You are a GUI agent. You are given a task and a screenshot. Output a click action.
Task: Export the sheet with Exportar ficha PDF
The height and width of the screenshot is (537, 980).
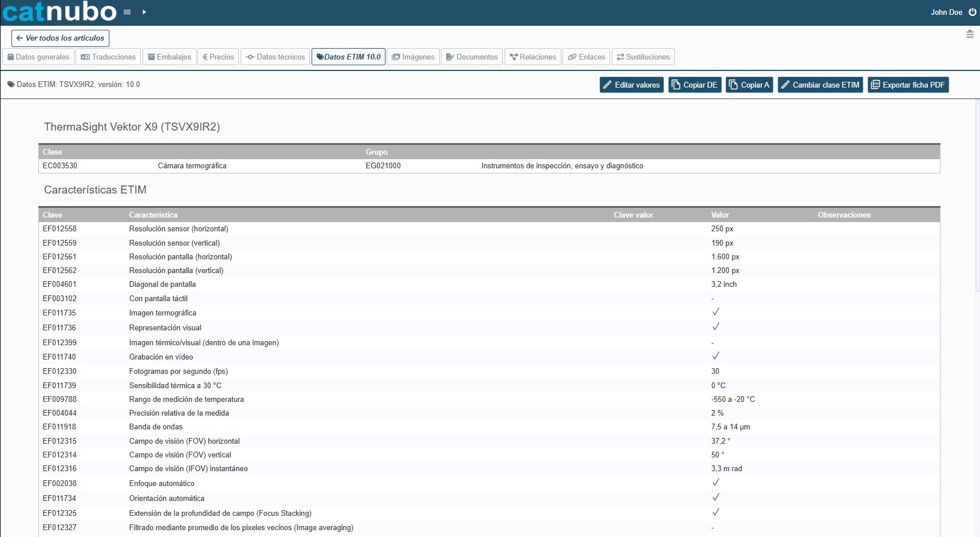pyautogui.click(x=908, y=85)
